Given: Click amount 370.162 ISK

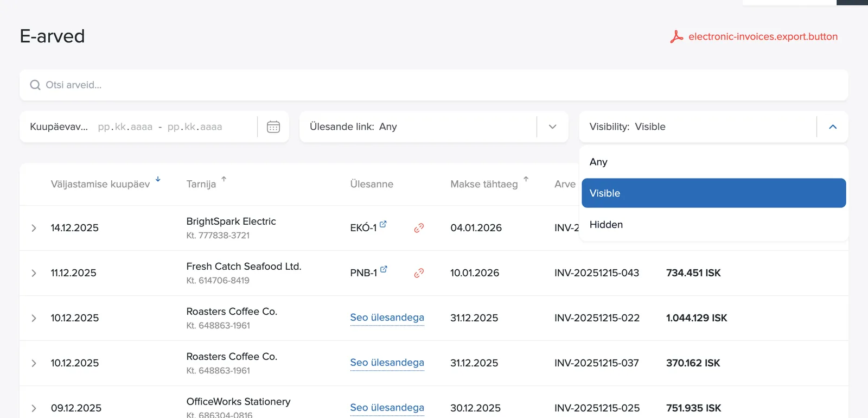Looking at the screenshot, I should [693, 363].
